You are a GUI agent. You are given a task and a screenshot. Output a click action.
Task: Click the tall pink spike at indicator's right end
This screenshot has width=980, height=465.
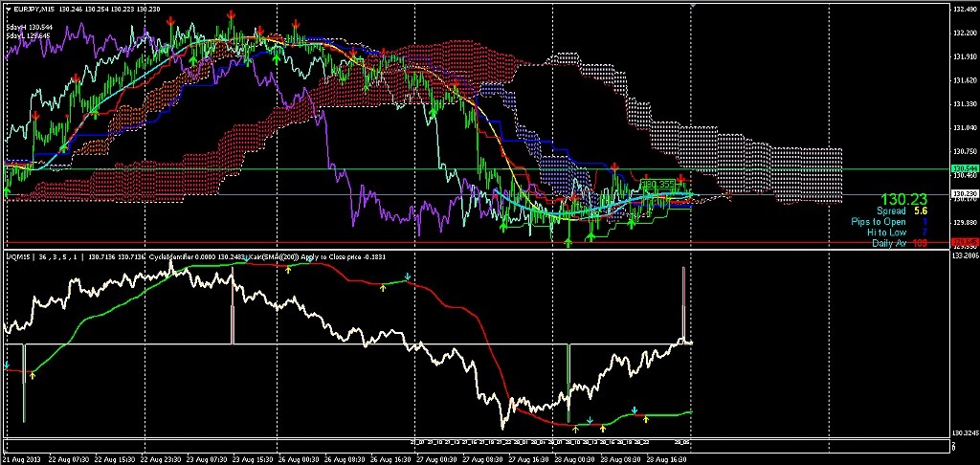683,304
